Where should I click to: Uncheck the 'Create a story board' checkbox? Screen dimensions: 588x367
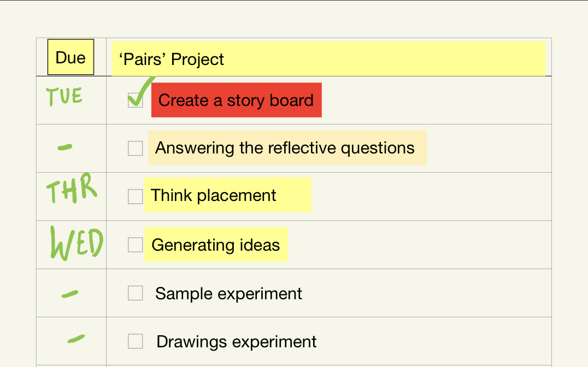pos(135,100)
